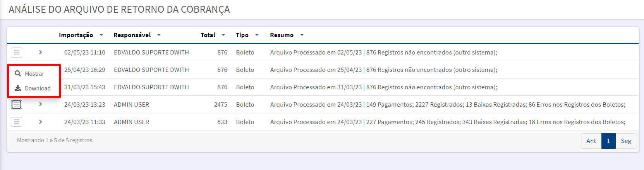Expand the 02/05/23 11:10 row chevron
The width and height of the screenshot is (644, 170).
tap(40, 52)
